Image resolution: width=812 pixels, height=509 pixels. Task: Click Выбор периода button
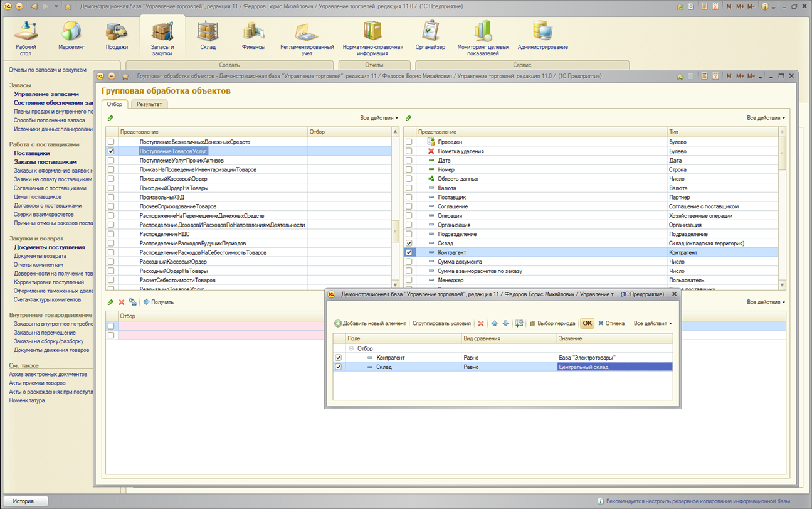pyautogui.click(x=552, y=323)
